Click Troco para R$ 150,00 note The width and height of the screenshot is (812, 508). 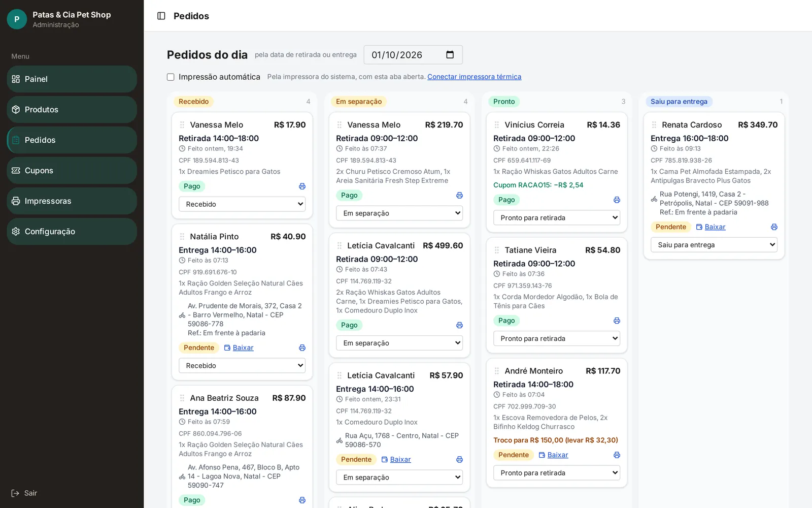(x=556, y=440)
